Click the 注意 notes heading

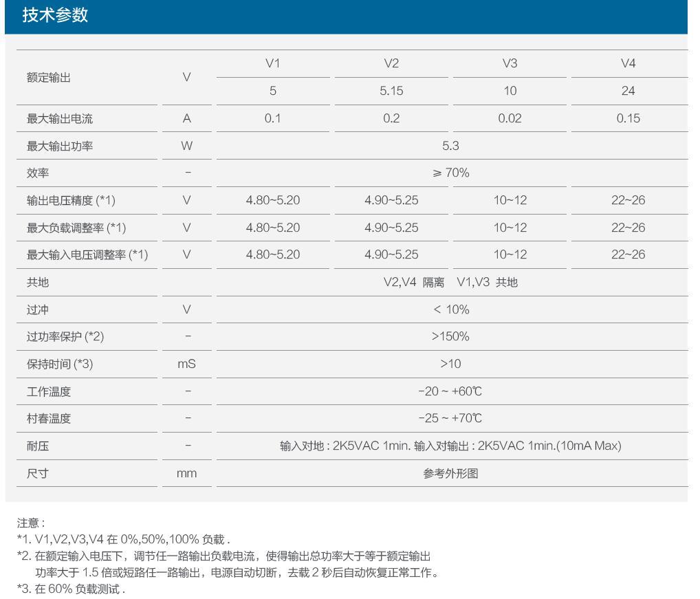(x=30, y=523)
